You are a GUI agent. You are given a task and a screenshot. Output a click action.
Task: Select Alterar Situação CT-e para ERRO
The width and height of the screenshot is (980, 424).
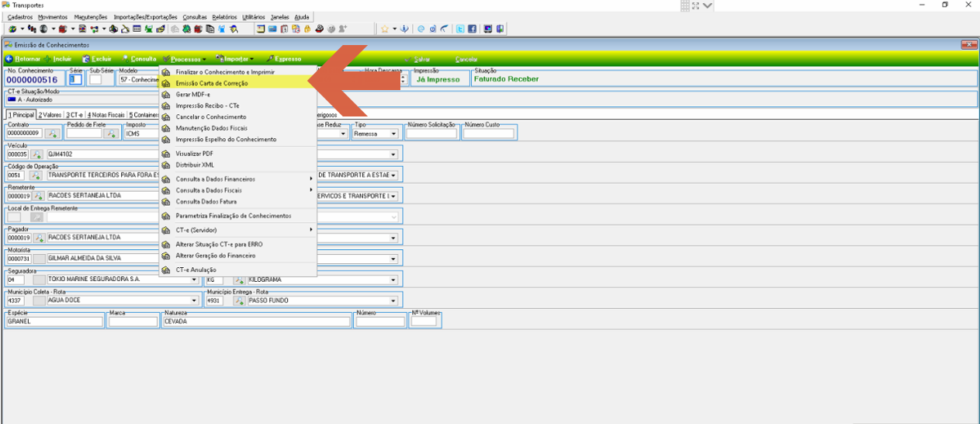tap(237, 245)
